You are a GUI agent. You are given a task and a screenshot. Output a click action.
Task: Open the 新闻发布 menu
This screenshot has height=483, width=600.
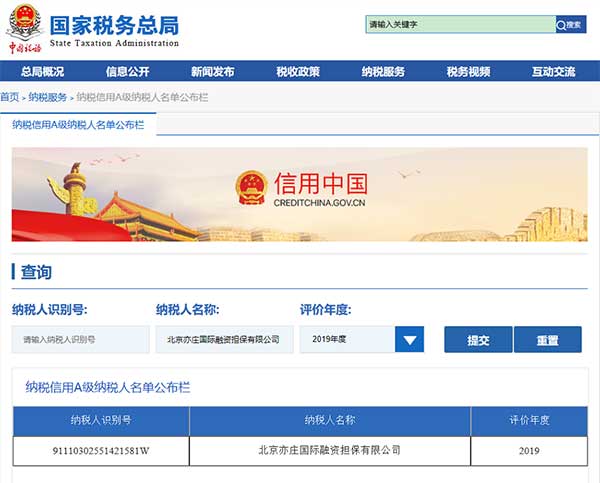(213, 71)
